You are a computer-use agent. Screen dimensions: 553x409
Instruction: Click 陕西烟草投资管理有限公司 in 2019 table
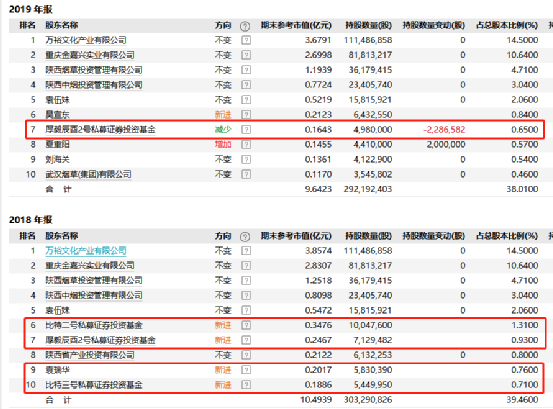point(94,70)
